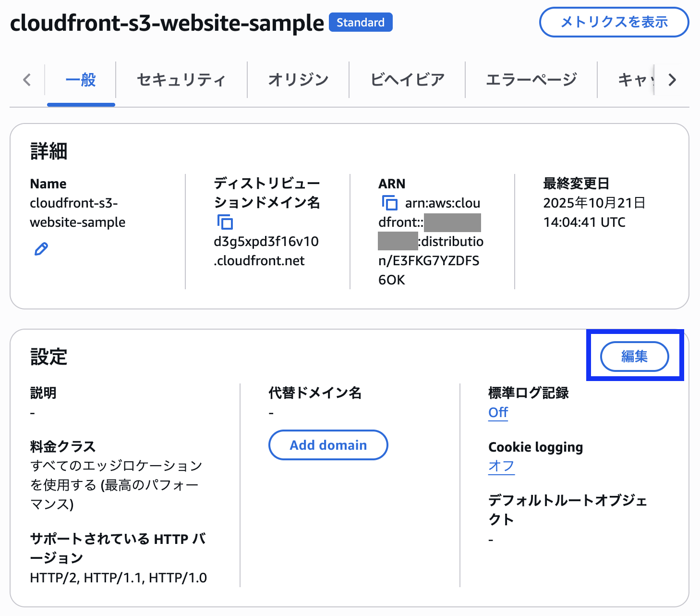Screen dimensions: 700x616
Task: Open the オリジン tab
Action: point(298,80)
